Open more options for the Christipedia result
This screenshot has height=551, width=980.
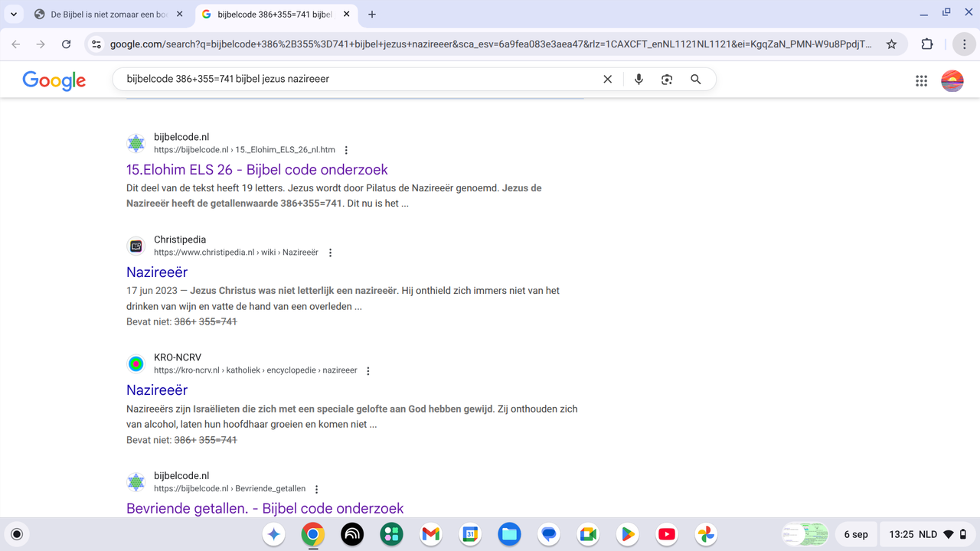tap(330, 253)
